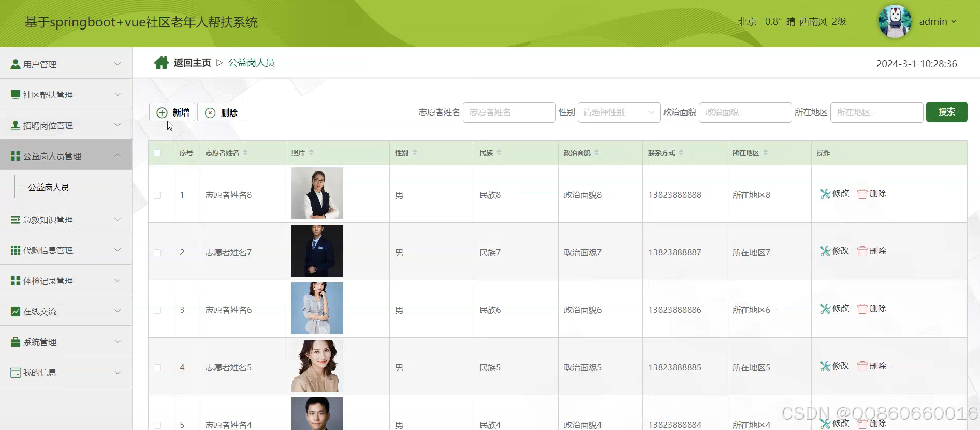Click the edit icon for 志愿者姓名8
Image resolution: width=980 pixels, height=430 pixels.
(x=825, y=194)
